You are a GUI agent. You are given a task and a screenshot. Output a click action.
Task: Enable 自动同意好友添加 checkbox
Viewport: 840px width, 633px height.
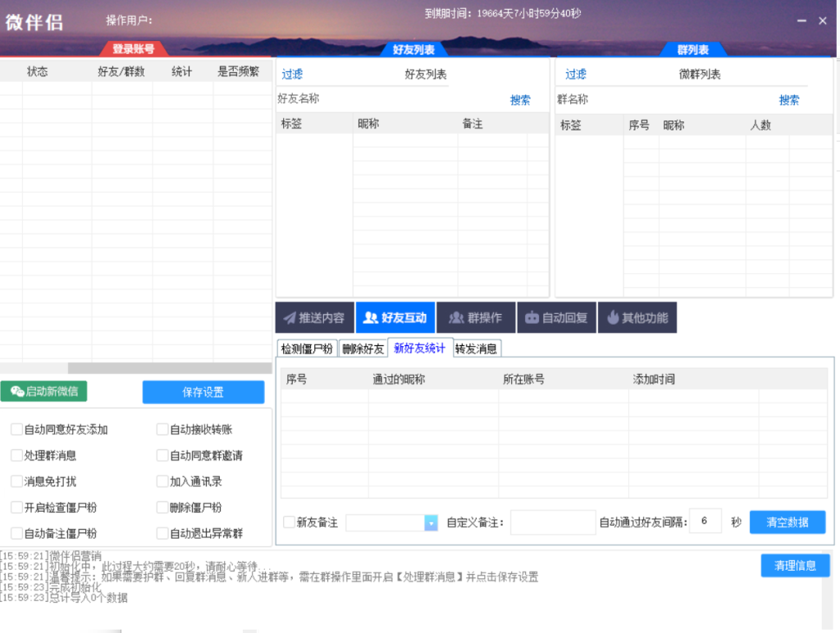click(x=16, y=430)
